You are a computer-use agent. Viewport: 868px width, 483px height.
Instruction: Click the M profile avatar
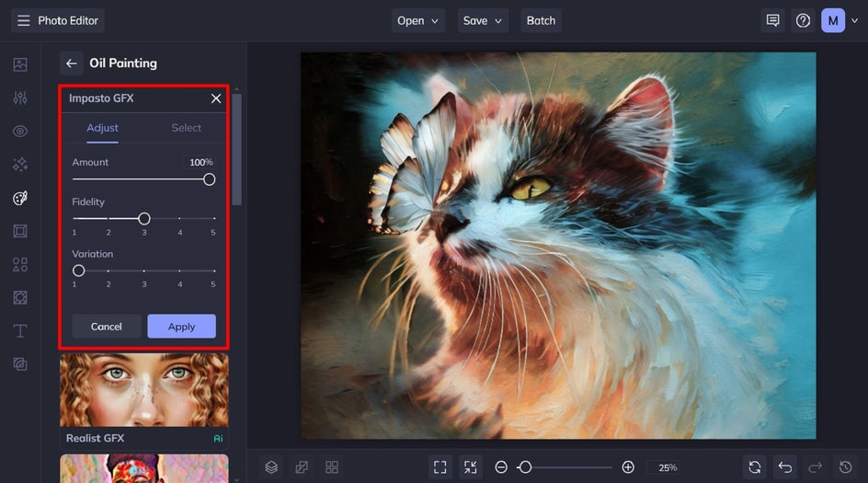(832, 20)
